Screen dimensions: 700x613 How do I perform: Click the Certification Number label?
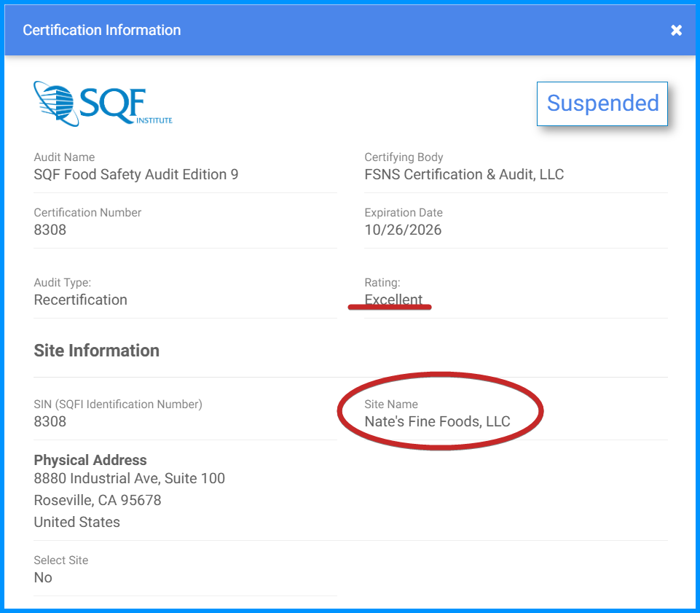pos(87,213)
